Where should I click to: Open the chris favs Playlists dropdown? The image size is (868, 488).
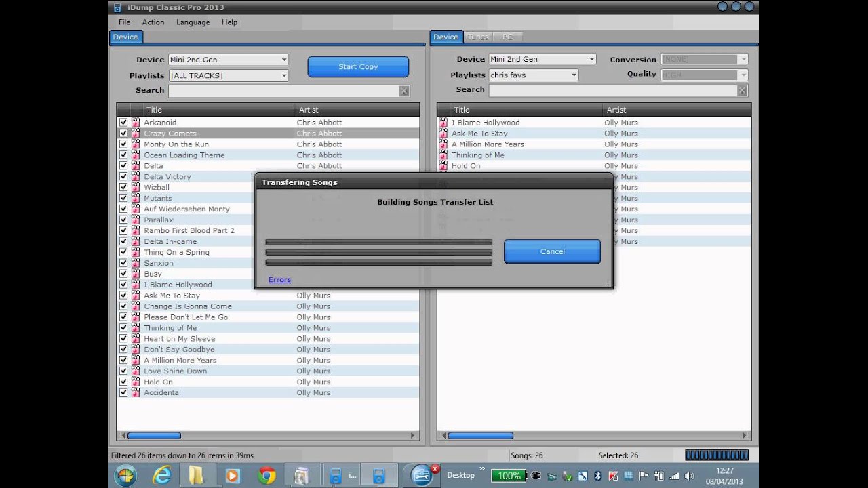[x=534, y=75]
